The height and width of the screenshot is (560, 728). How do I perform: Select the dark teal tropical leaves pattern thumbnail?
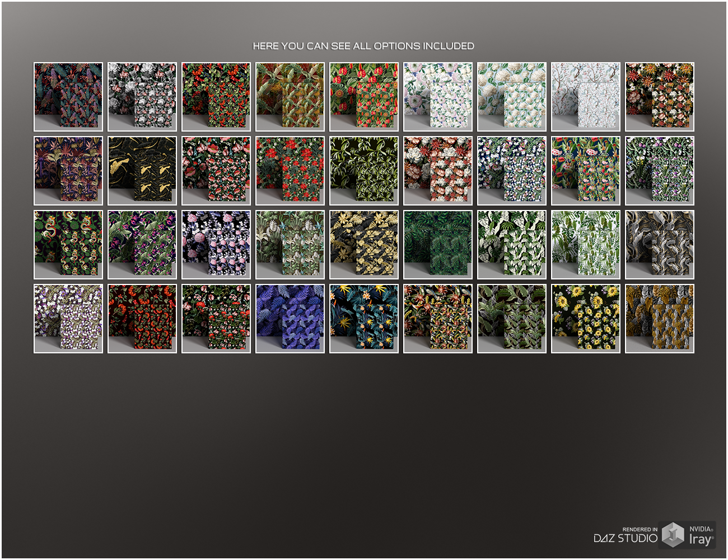click(x=68, y=97)
